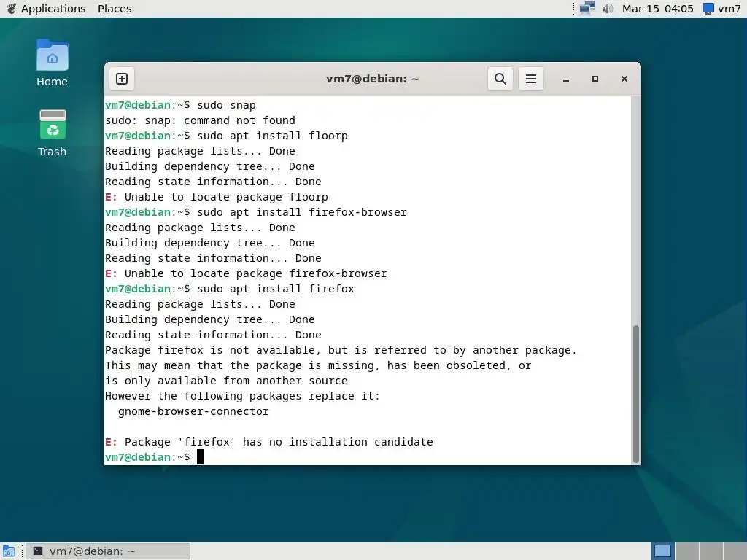
Task: Click the terminal cursor at last prompt
Action: point(200,457)
